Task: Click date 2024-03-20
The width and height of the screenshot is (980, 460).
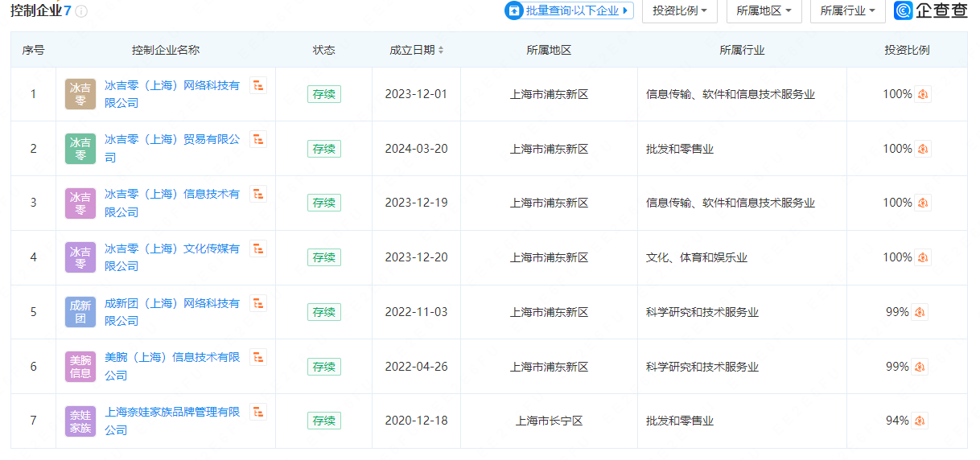Action: click(x=416, y=149)
